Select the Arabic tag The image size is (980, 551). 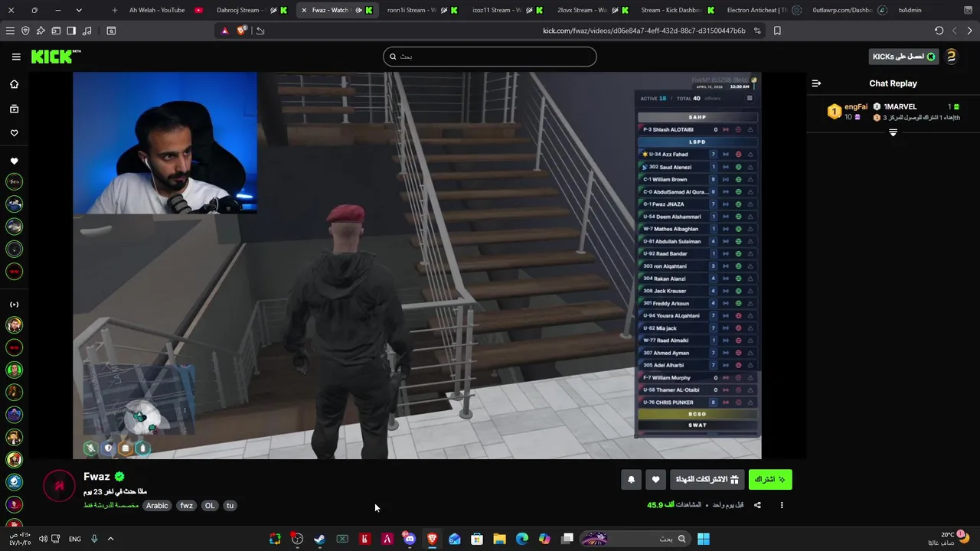click(157, 506)
